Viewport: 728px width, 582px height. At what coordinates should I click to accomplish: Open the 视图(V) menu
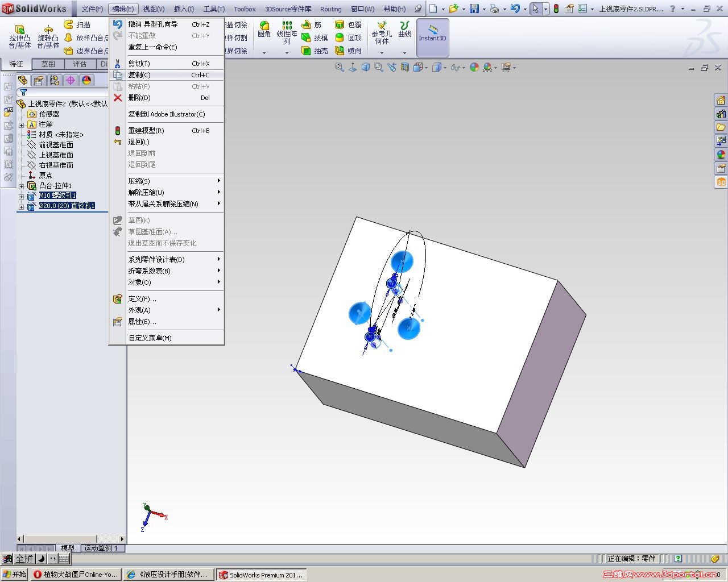[154, 9]
